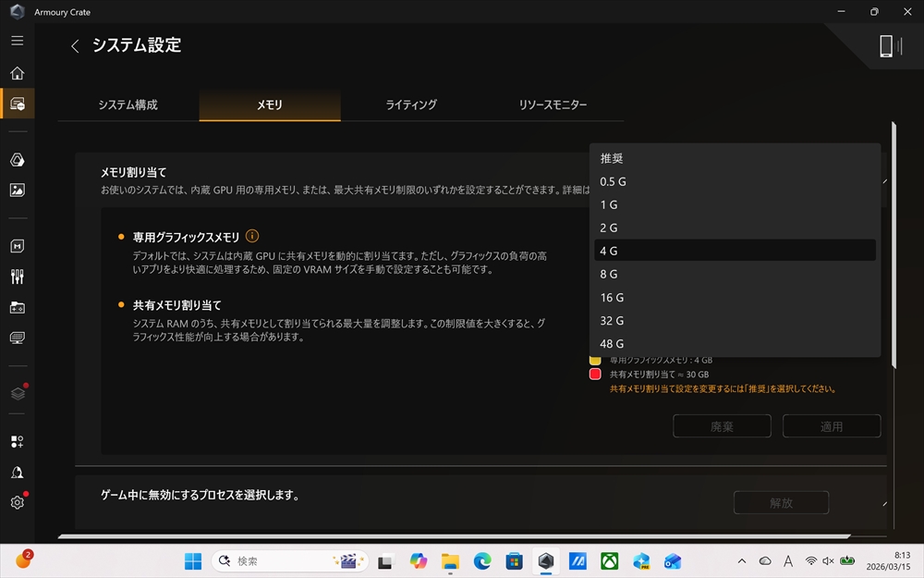924x578 pixels.
Task: Choose 1 G from the dropdown list
Action: tap(735, 204)
